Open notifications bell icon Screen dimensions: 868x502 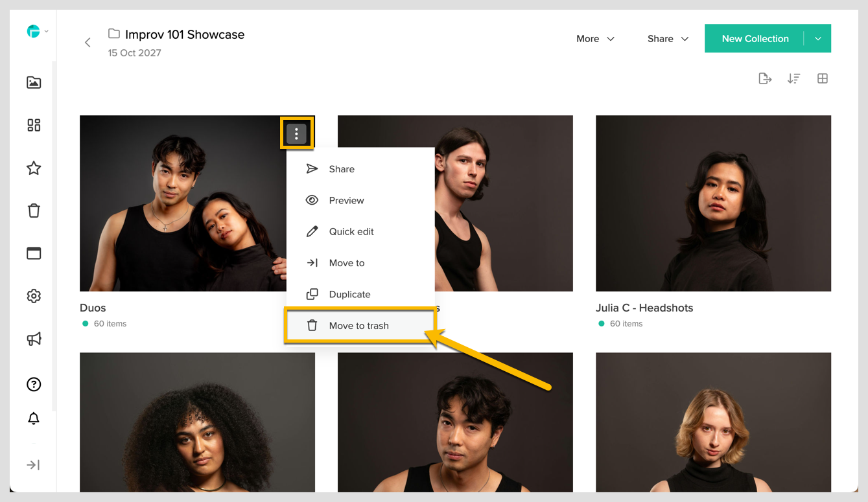click(x=34, y=418)
